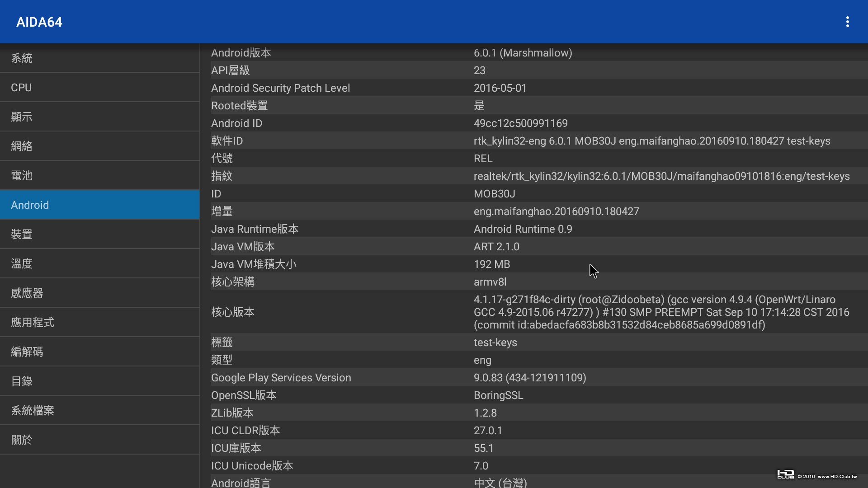Open the 系統 category
The image size is (868, 488).
click(99, 58)
